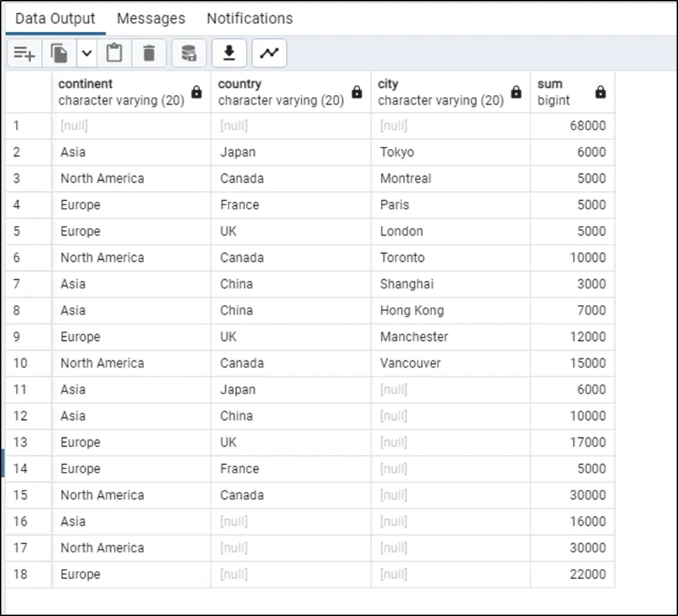Click the Paste clipboard icon

click(114, 53)
